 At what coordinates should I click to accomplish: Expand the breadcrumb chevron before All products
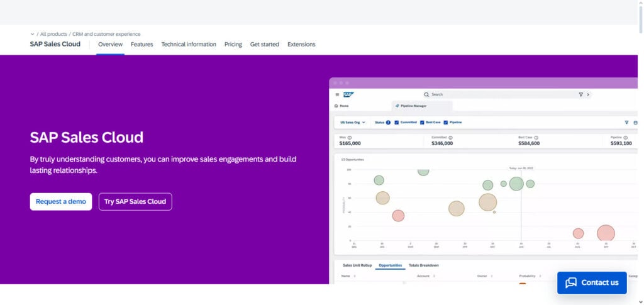click(x=33, y=34)
